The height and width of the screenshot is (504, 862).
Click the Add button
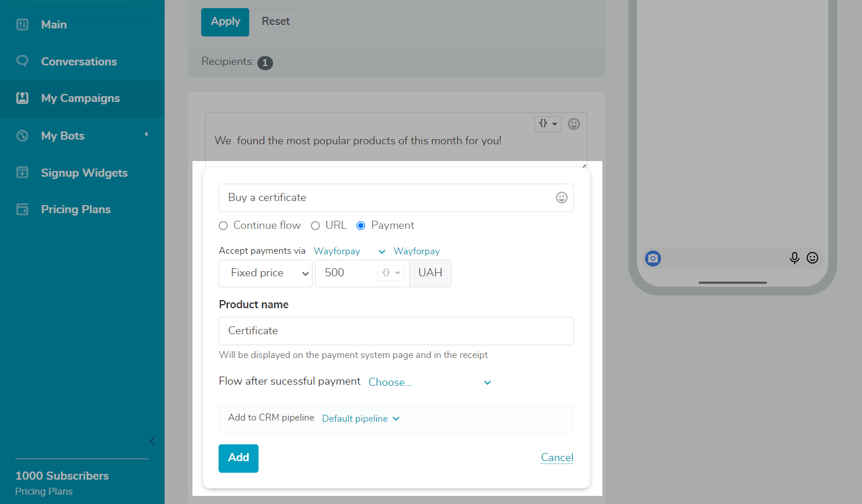238,458
